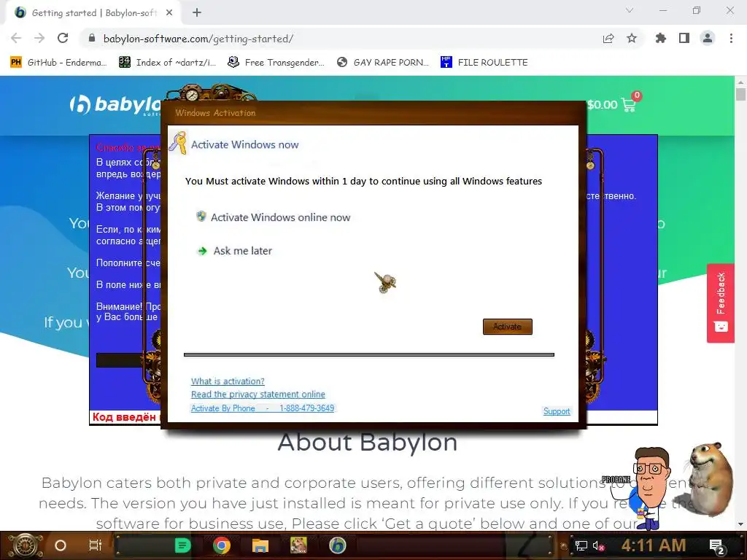This screenshot has height=560, width=747.
Task: Click the Babylon logo in header
Action: tap(115, 105)
